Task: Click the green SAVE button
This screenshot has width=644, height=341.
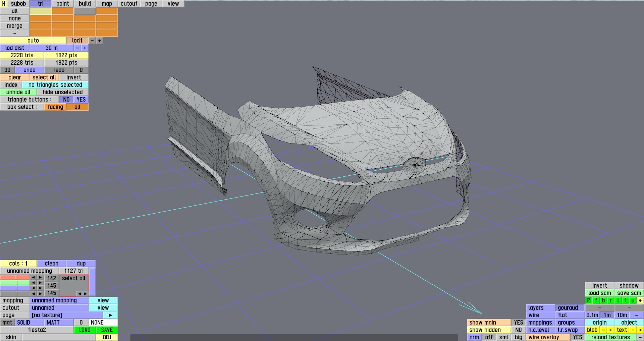Action: pyautogui.click(x=107, y=330)
